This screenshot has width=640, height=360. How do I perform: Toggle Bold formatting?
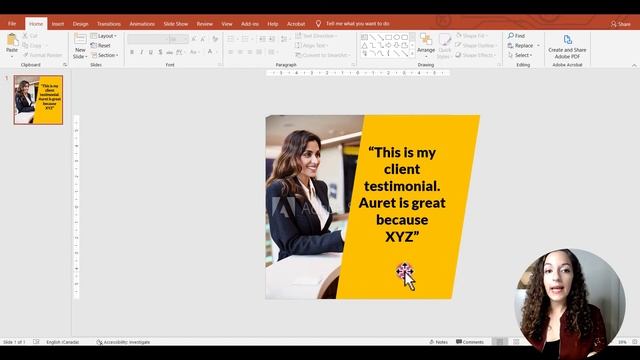tap(132, 52)
